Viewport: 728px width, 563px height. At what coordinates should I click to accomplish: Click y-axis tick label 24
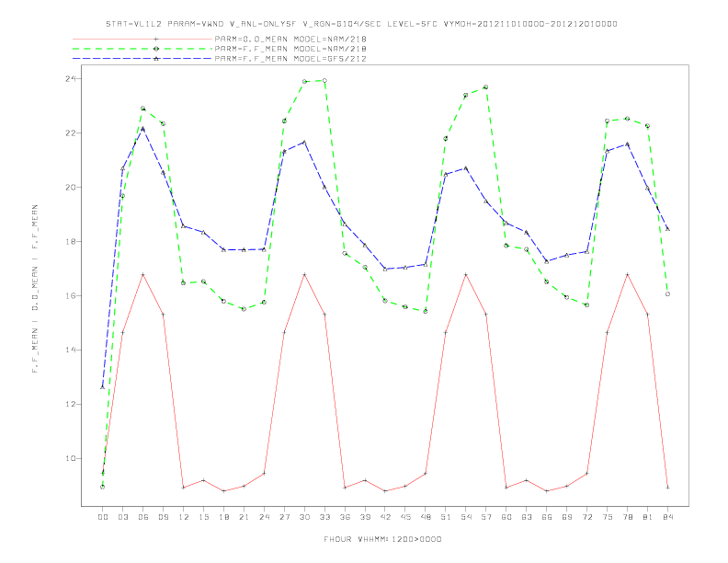[x=71, y=78]
